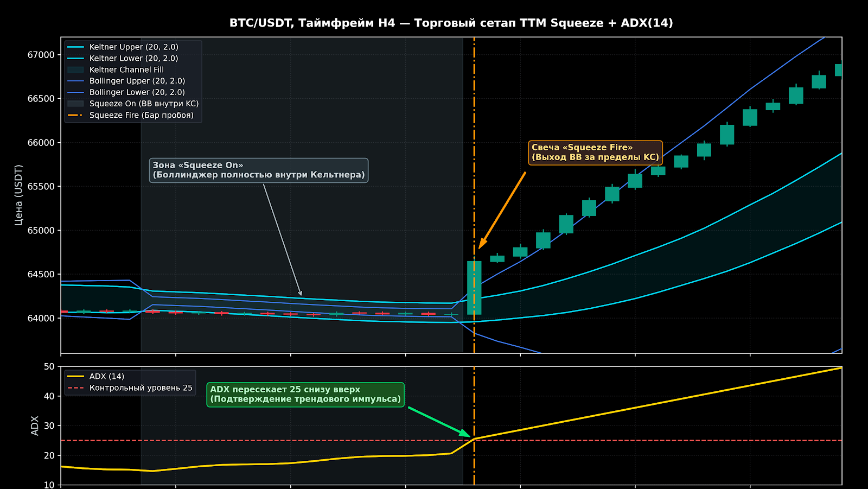Click the color patch beside "Keltner Channel Fill"
The height and width of the screenshot is (489, 868).
coord(75,70)
